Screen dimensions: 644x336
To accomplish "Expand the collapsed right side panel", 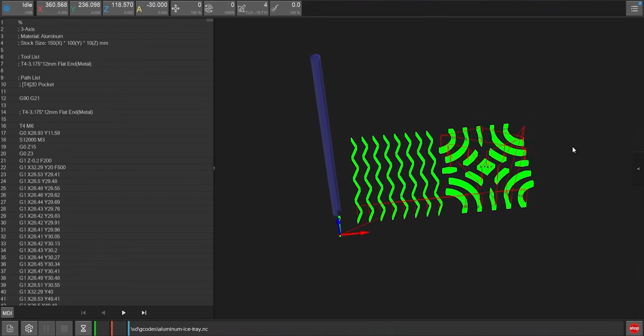I will [638, 169].
